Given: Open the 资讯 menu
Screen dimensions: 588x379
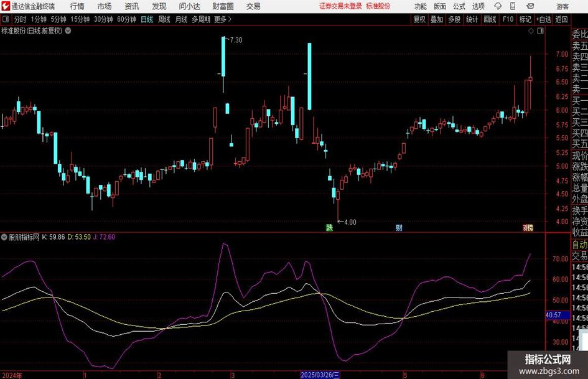Looking at the screenshot, I should pos(132,6).
